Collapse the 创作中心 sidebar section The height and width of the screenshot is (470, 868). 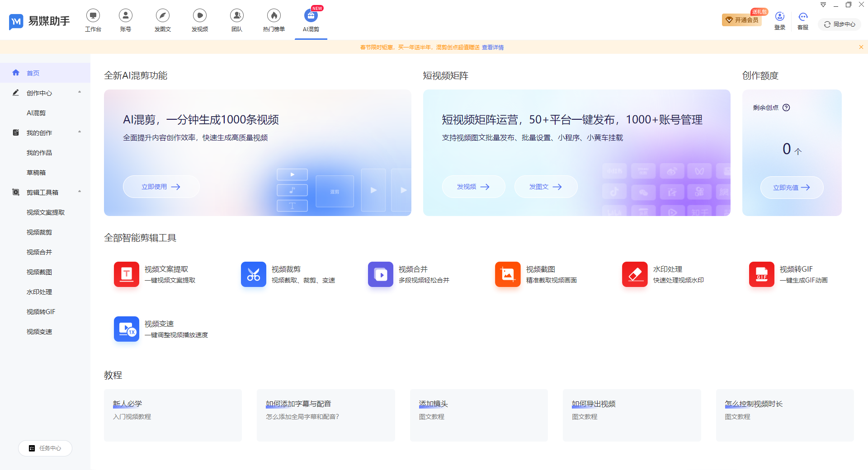(x=80, y=93)
